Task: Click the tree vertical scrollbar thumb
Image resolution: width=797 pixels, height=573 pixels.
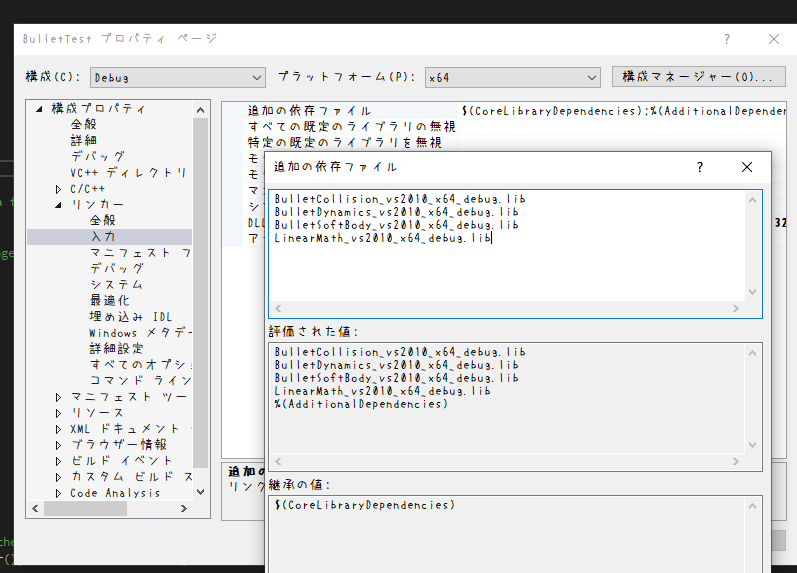Action: click(x=201, y=292)
